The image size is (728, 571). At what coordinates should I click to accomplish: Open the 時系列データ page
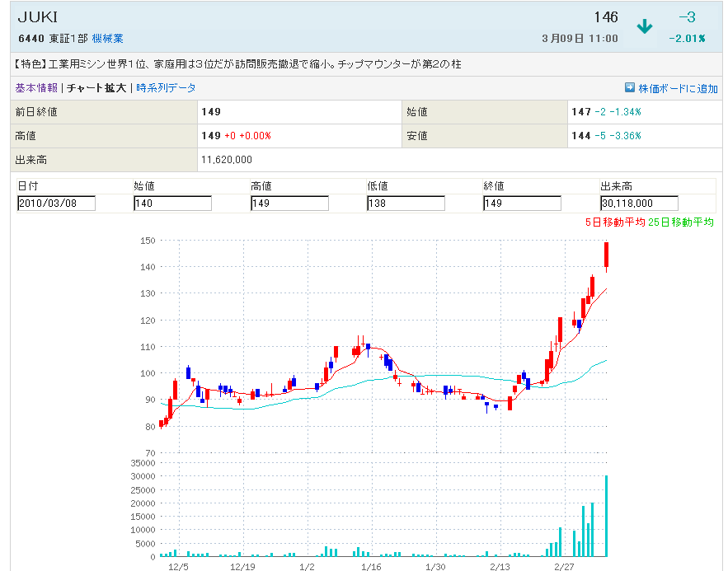166,88
